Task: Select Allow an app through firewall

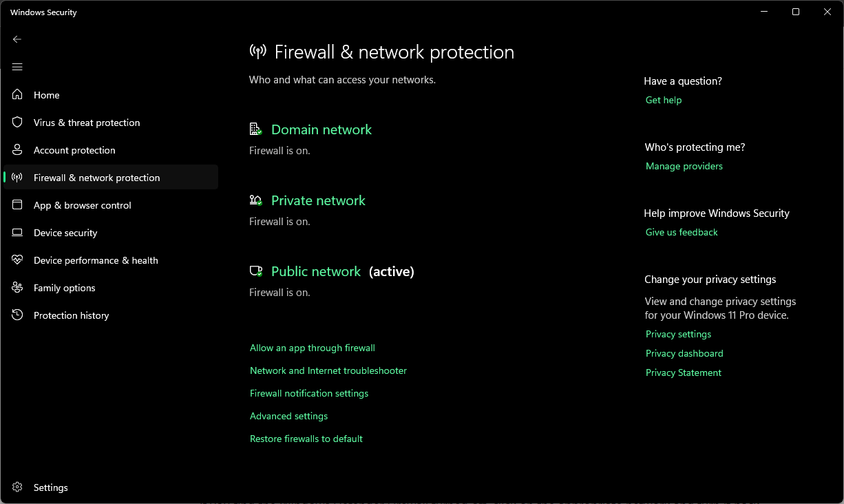Action: tap(312, 348)
